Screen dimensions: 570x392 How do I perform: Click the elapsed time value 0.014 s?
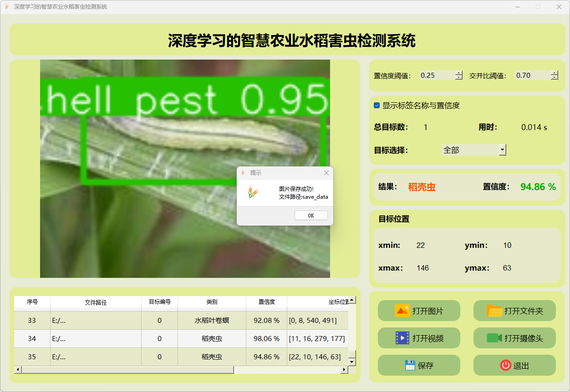click(534, 127)
